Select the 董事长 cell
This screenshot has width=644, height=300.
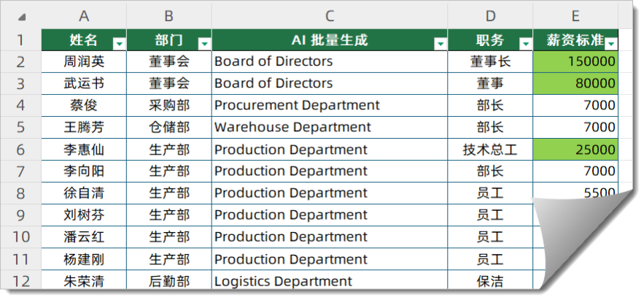tap(490, 61)
